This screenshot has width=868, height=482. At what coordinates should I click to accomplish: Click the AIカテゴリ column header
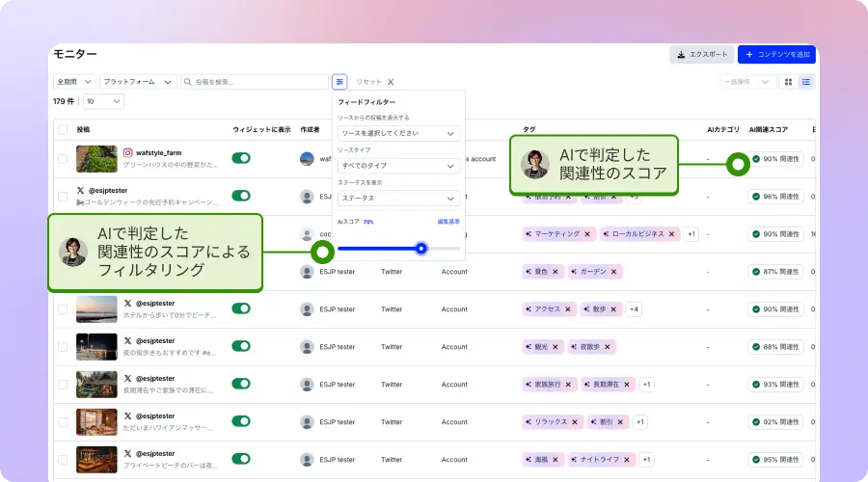[x=723, y=129]
